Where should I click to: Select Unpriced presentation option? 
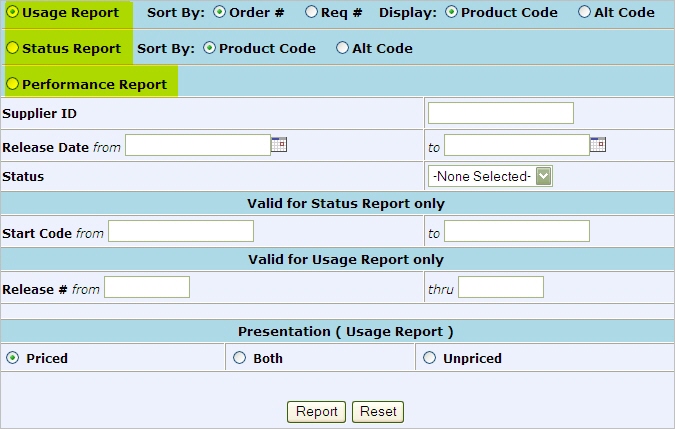click(x=430, y=358)
